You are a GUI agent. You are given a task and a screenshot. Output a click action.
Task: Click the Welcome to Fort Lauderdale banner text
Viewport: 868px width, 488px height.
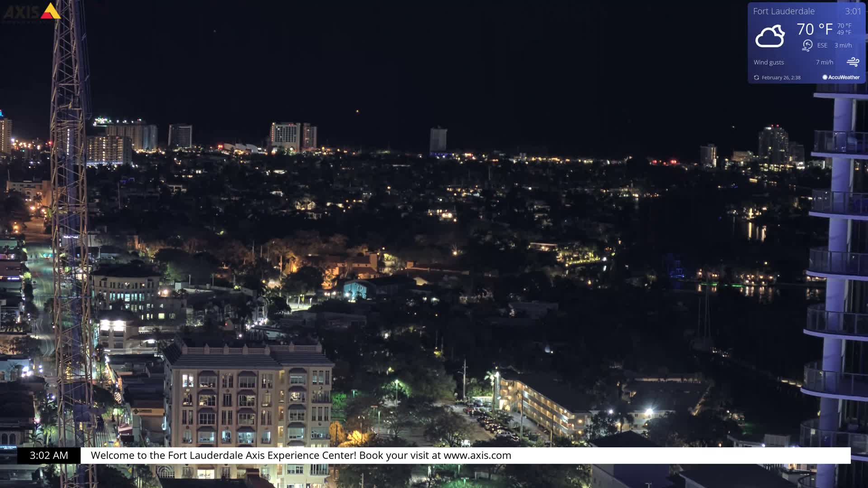(301, 455)
